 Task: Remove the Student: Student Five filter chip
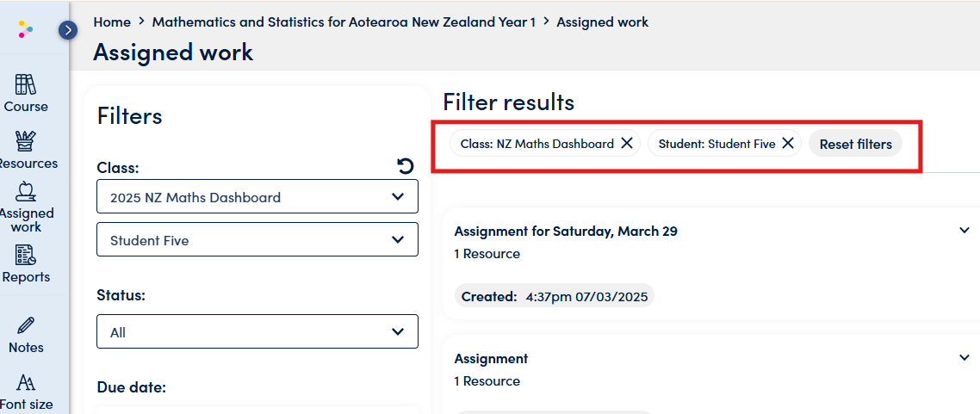point(788,144)
